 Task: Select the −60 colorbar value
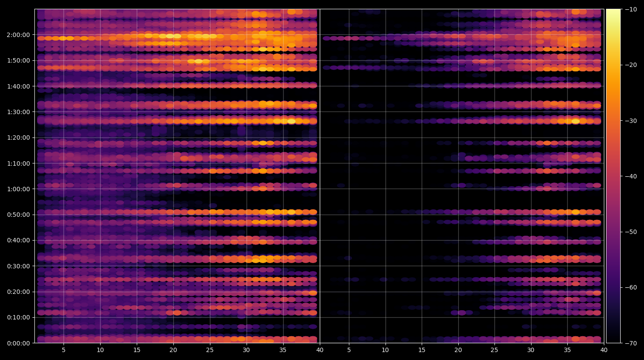631,287
